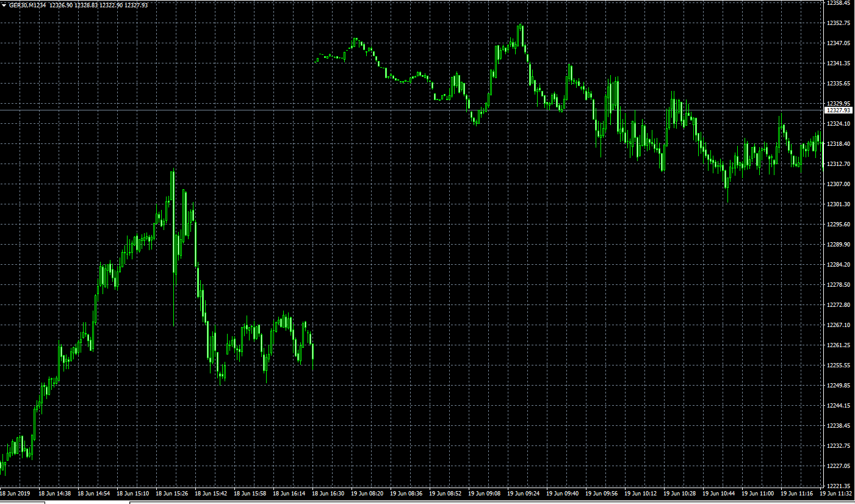Click the 19 Jun 08:52 time label
This screenshot has height=504, width=855.
445,493
